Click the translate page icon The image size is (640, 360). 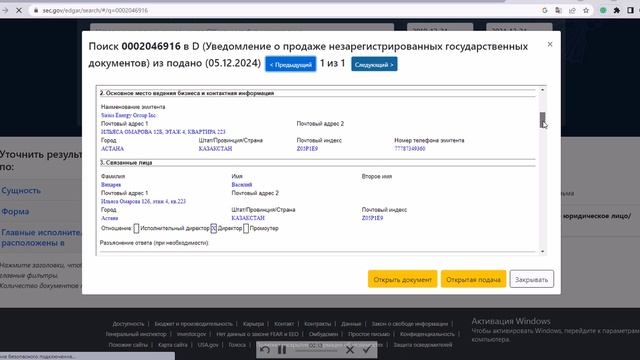[x=558, y=11]
